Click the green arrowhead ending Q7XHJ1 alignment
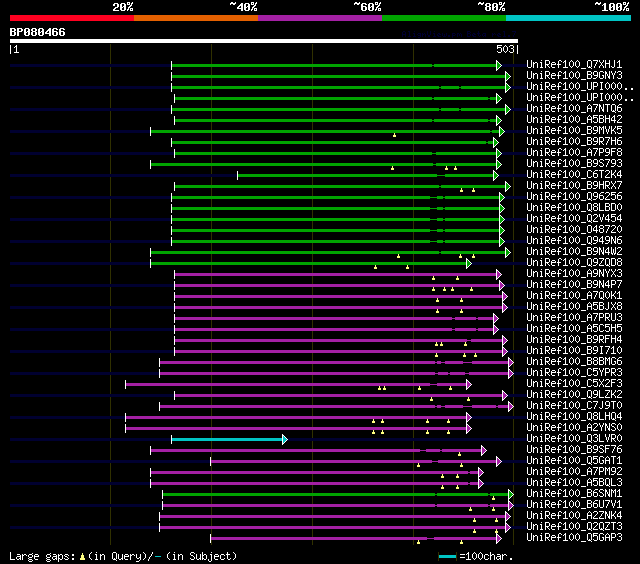640x564 pixels. coord(499,65)
